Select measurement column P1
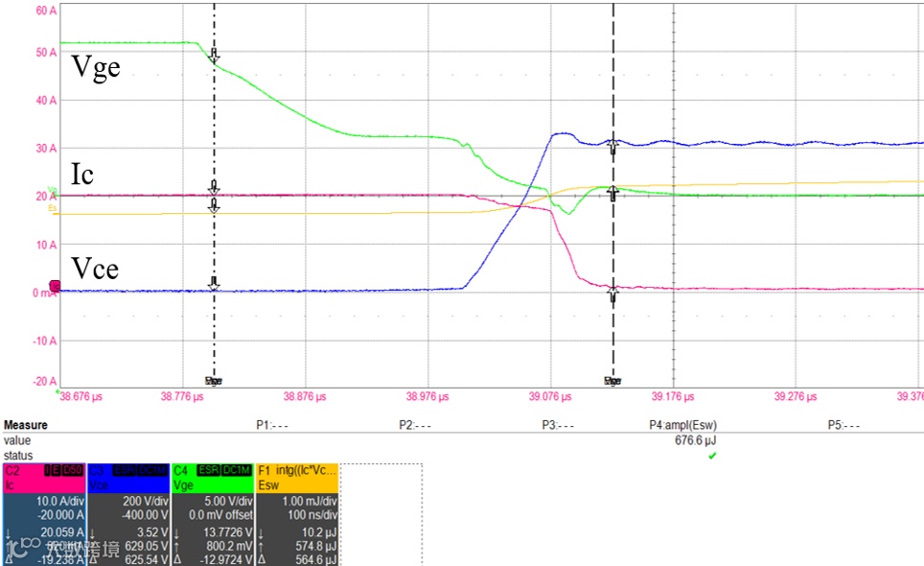The image size is (924, 566). point(271,424)
